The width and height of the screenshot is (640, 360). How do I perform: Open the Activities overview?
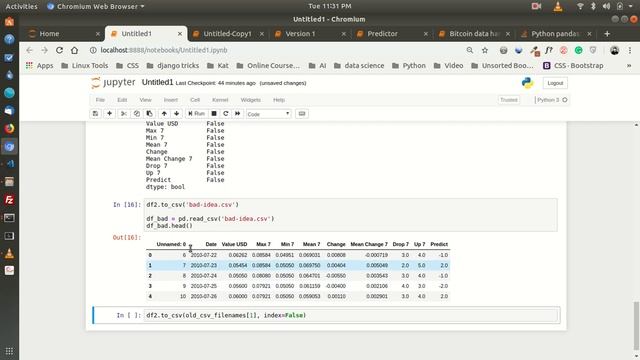click(x=21, y=6)
